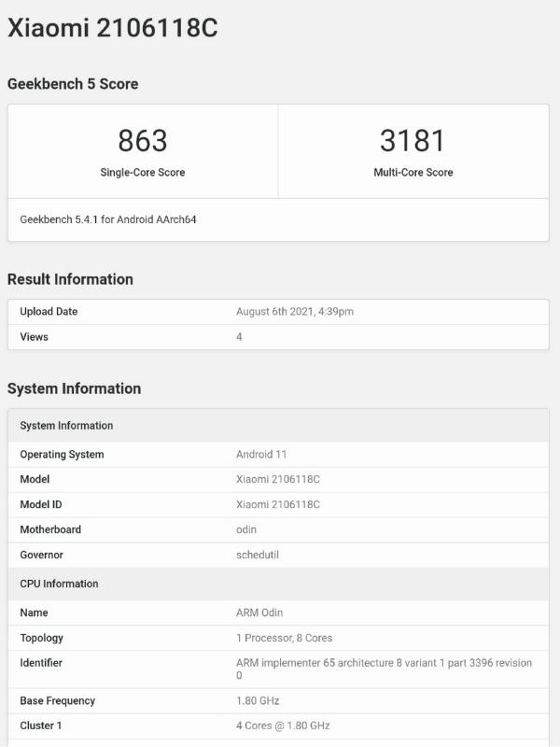
Task: Click the large System Information section heading
Action: 74,388
